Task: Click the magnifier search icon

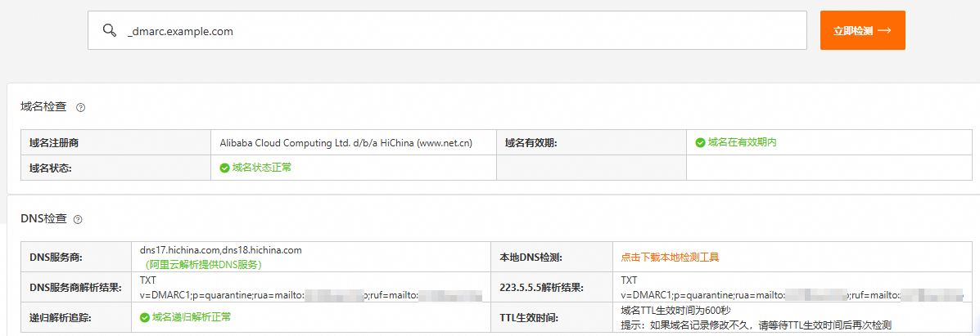Action: point(109,30)
